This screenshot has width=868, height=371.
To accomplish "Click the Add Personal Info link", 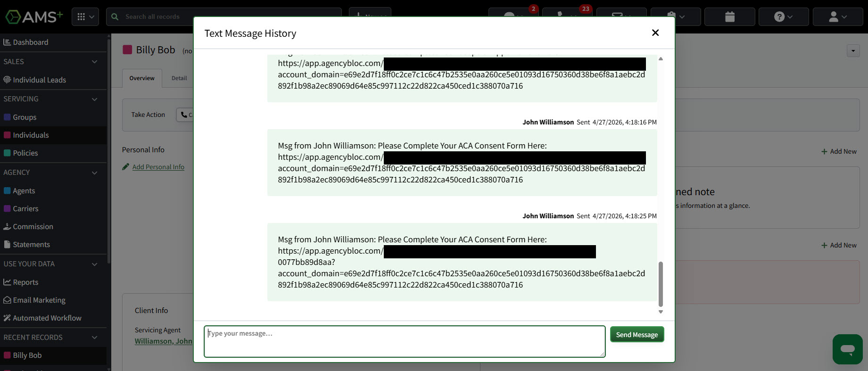I will pyautogui.click(x=158, y=167).
